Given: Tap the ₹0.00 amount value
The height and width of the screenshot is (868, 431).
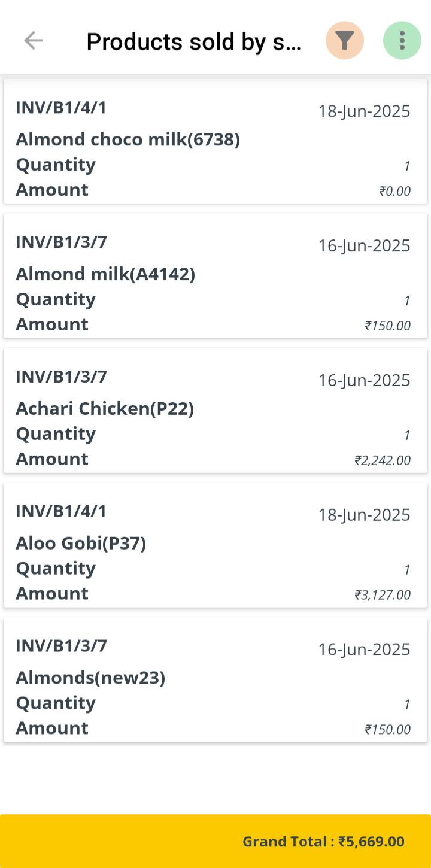Looking at the screenshot, I should (x=394, y=191).
